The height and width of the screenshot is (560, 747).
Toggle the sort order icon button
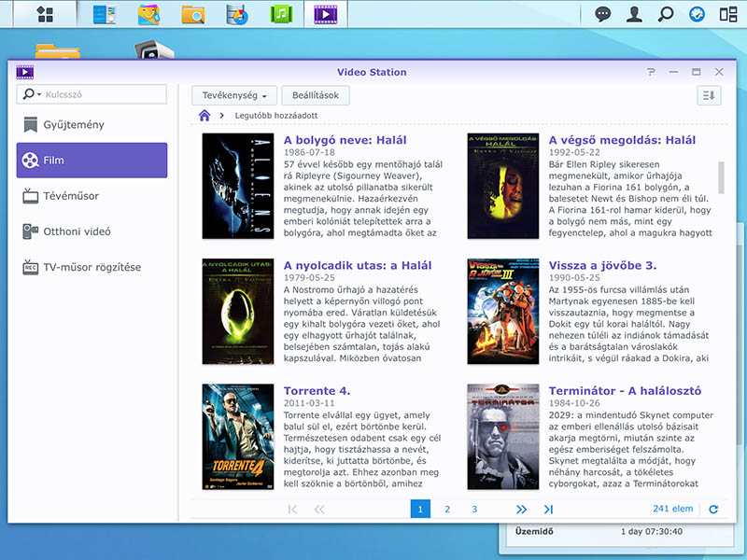(710, 95)
